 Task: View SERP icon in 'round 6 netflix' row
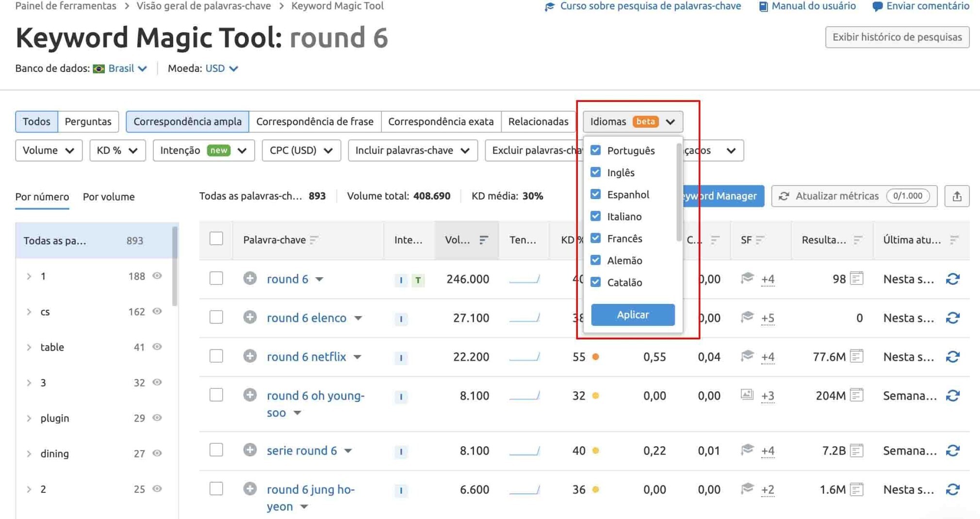point(857,356)
